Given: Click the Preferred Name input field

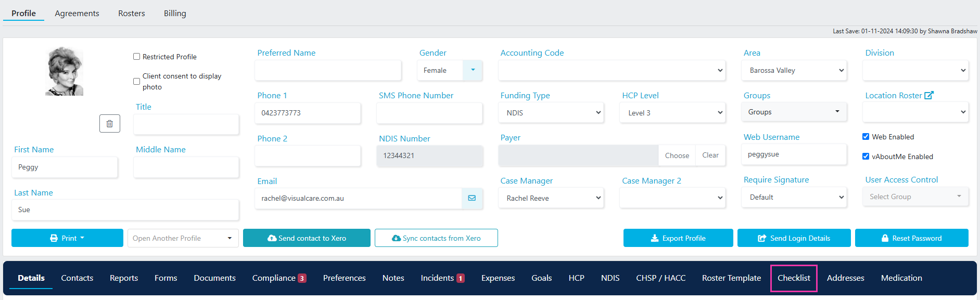Looking at the screenshot, I should (328, 70).
